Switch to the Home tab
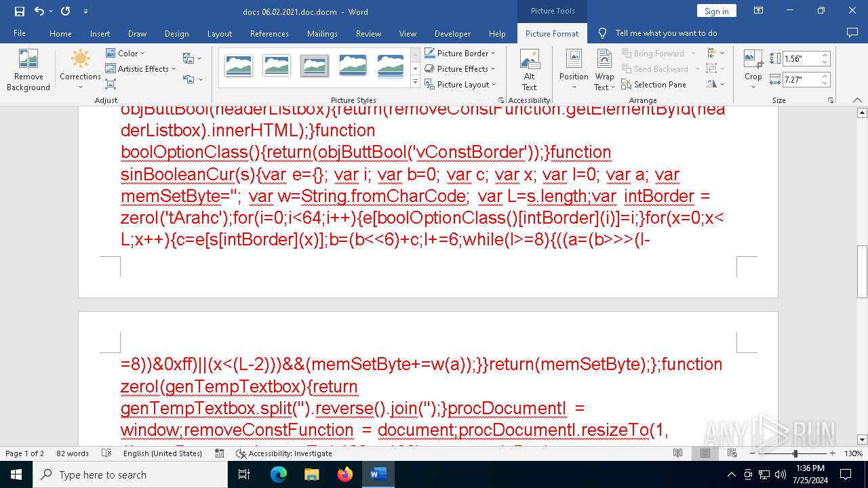This screenshot has width=868, height=488. tap(60, 33)
